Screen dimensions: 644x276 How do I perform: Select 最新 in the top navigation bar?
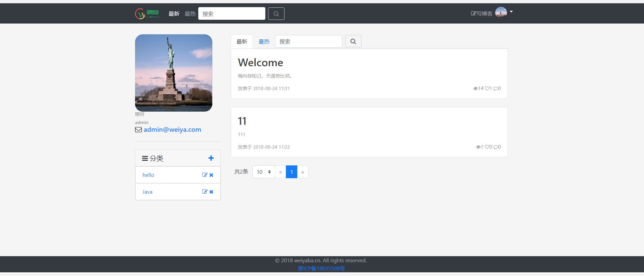[174, 14]
